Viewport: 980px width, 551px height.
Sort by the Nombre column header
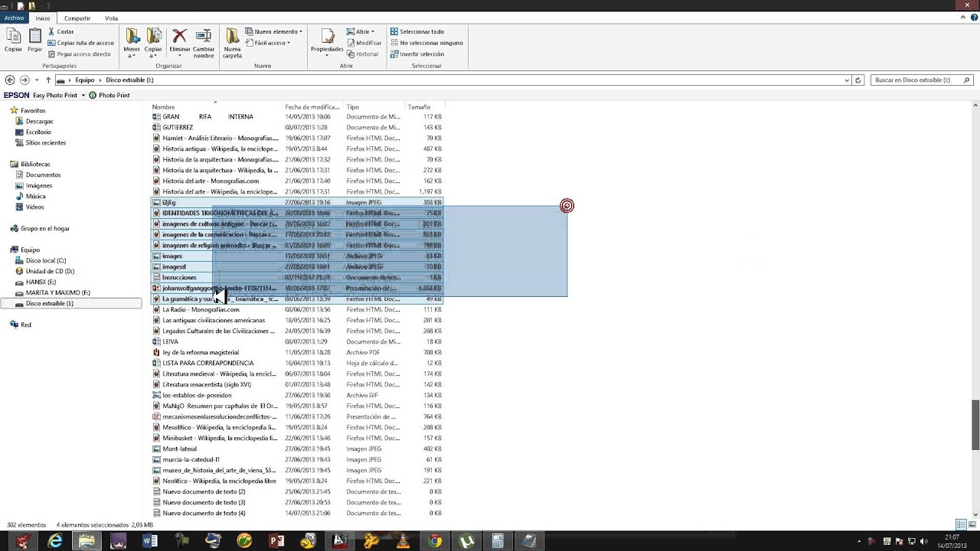[216, 106]
